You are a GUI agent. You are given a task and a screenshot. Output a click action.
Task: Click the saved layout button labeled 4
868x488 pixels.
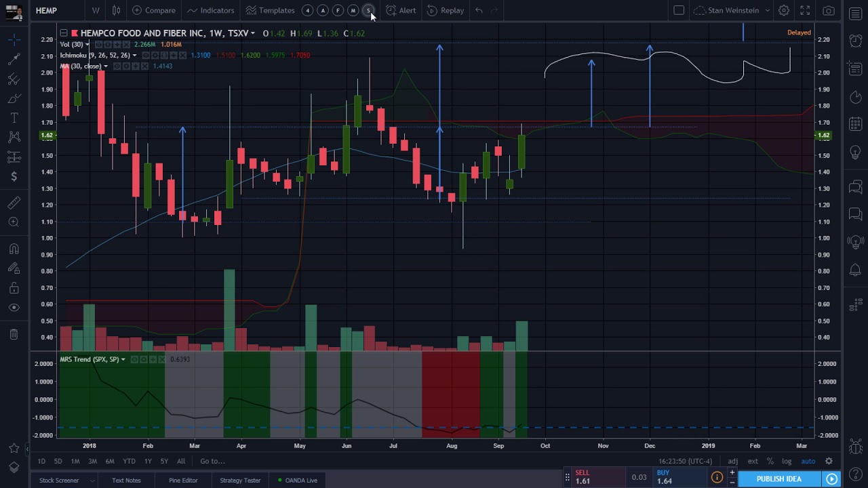tap(308, 10)
